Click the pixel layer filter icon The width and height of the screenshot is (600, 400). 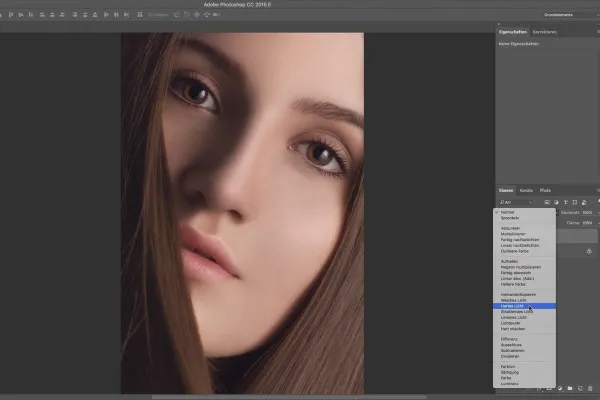549,202
